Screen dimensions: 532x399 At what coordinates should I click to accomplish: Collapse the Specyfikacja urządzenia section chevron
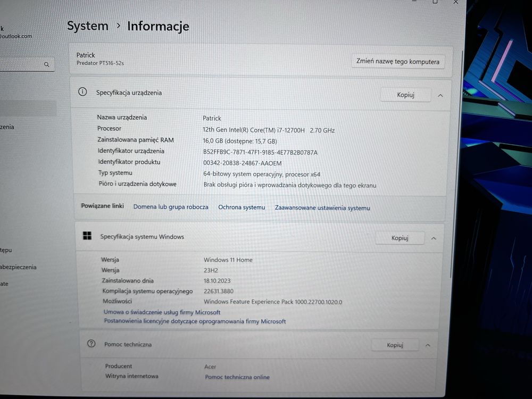(x=440, y=95)
